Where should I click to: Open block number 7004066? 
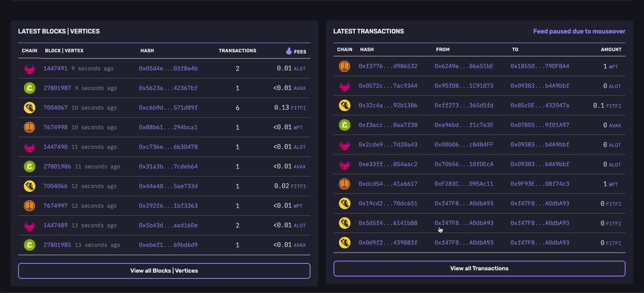pyautogui.click(x=55, y=186)
